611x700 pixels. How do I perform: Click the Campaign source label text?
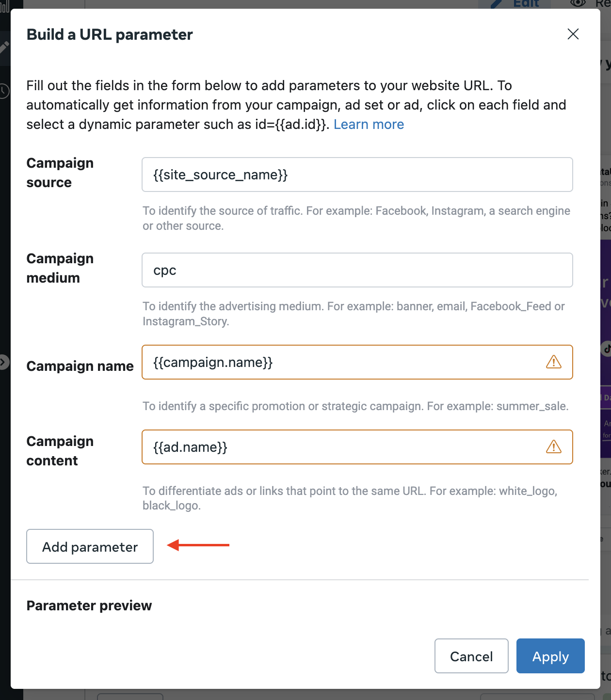(x=60, y=173)
